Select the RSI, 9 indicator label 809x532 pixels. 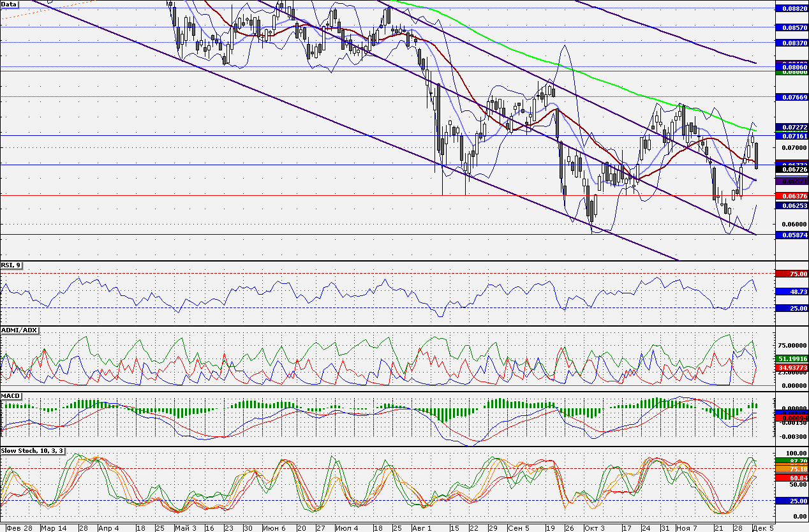(x=11, y=265)
